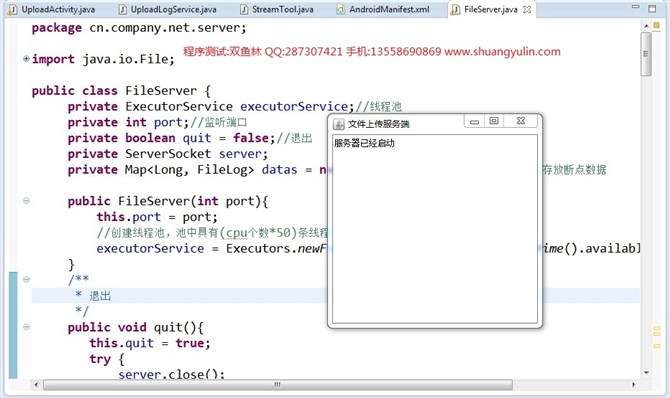Click the highlighted 退出 comment line
This screenshot has width=670, height=398.
point(336,295)
